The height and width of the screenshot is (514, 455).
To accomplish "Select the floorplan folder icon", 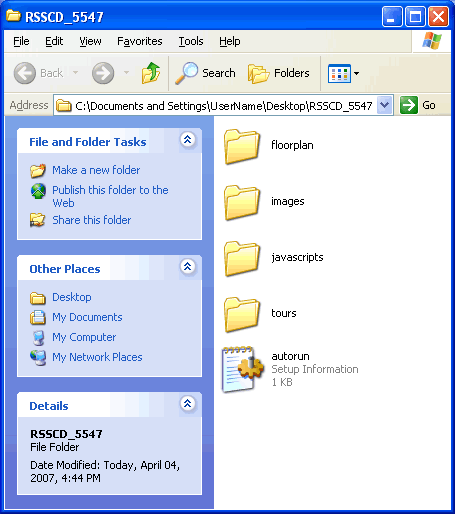I will 242,147.
